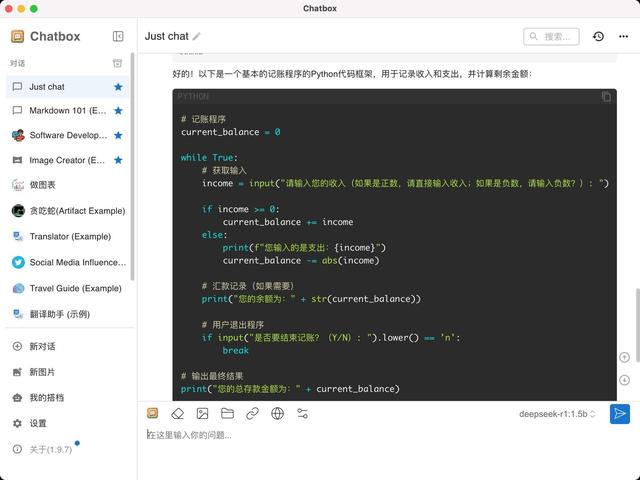Unstar the Just chat conversation

tap(118, 87)
